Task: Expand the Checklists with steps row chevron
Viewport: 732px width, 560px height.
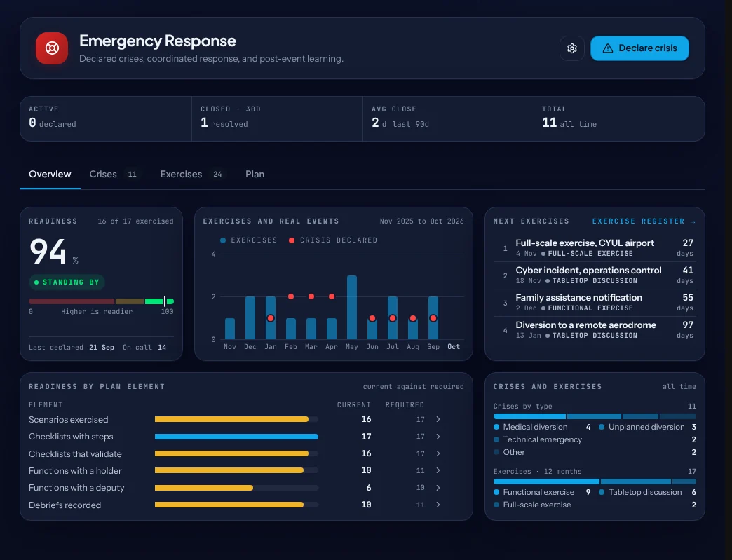Action: (x=438, y=437)
